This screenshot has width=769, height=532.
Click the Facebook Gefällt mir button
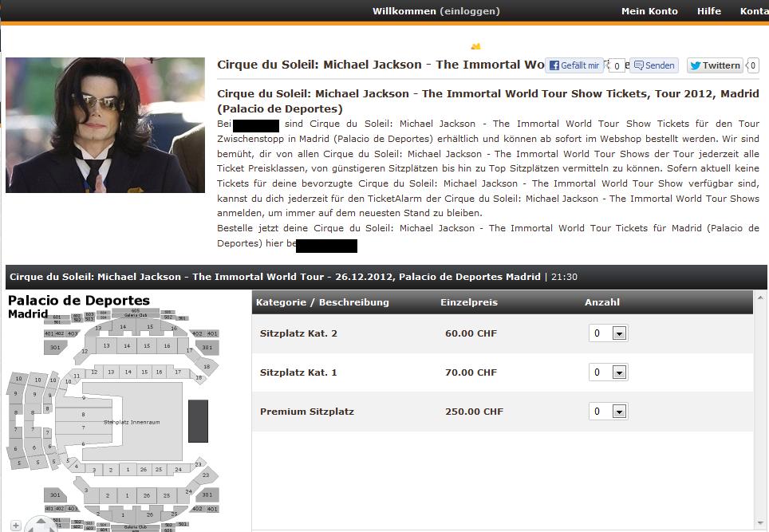[x=574, y=65]
